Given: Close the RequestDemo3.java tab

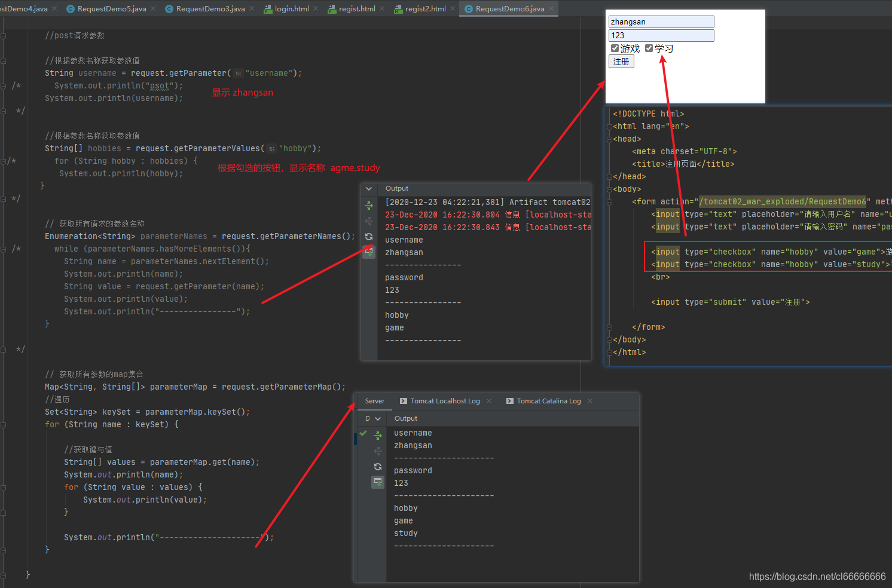Looking at the screenshot, I should coord(252,8).
